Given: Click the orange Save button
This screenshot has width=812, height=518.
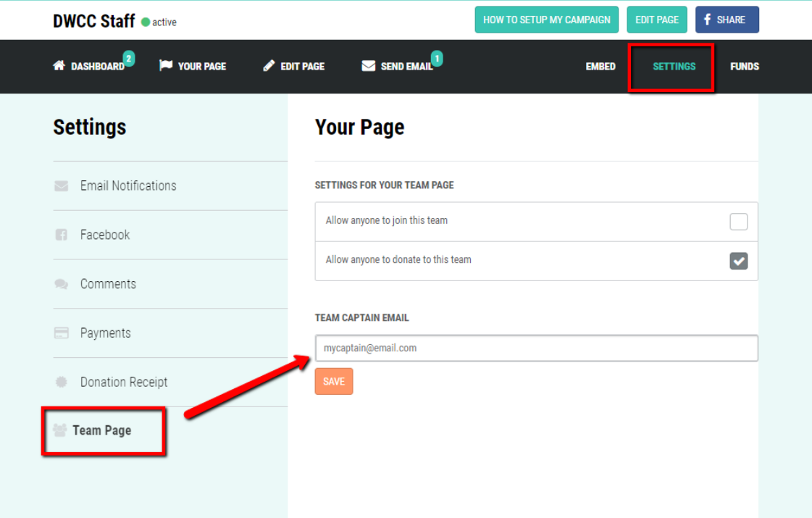Looking at the screenshot, I should pos(333,381).
